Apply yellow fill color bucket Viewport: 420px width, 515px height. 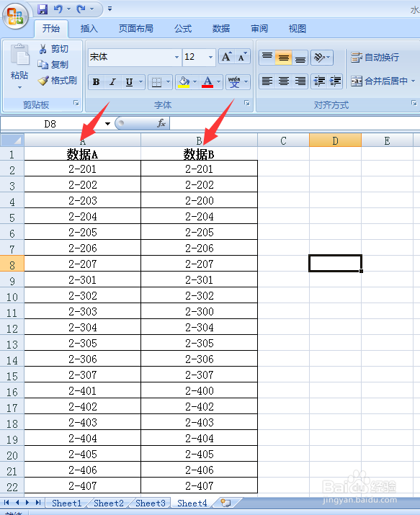(x=184, y=82)
